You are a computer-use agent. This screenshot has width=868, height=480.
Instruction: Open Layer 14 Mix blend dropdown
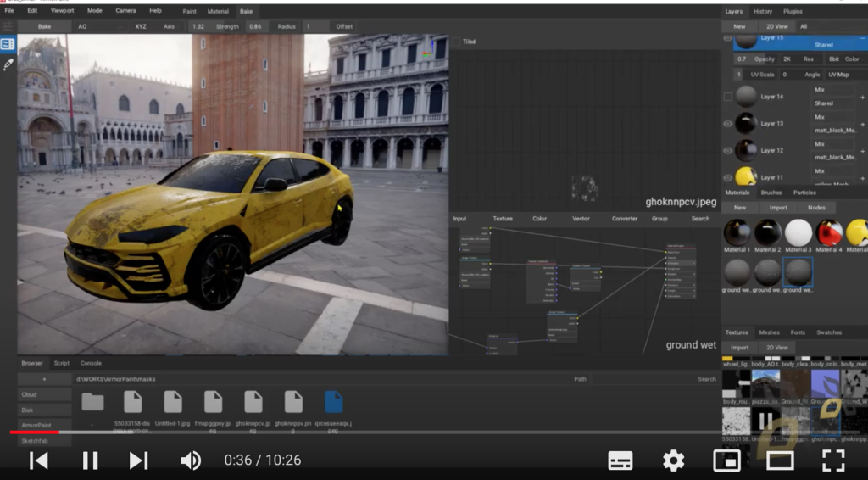click(835, 90)
